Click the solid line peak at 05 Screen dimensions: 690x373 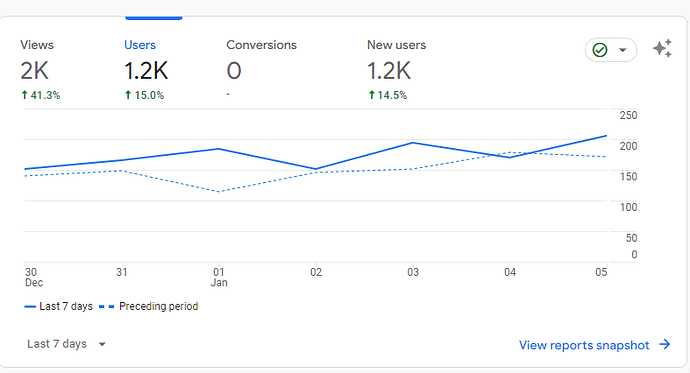point(606,136)
